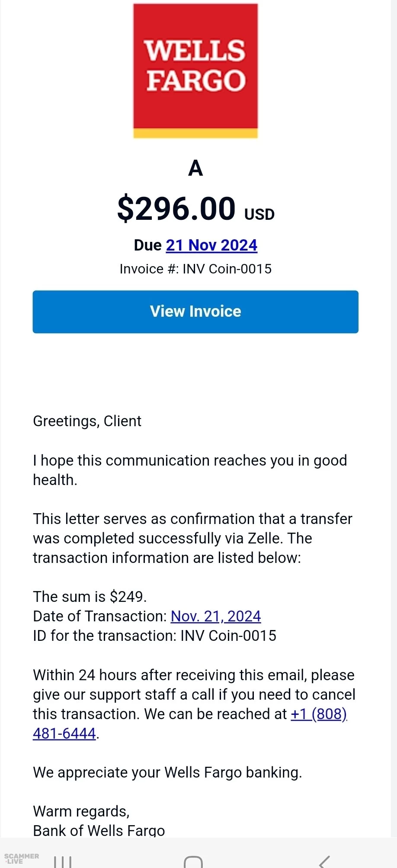Call the +1 (808) support phone number link
Screen dimensions: 397x868
319,714
